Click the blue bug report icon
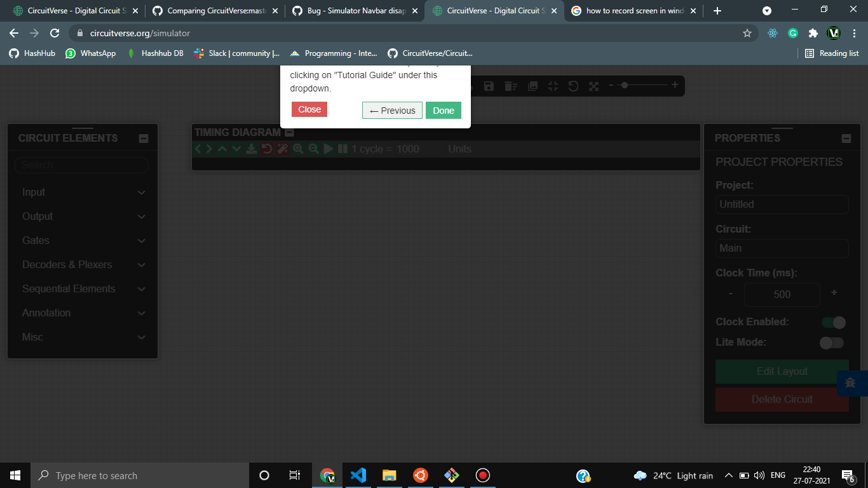The height and width of the screenshot is (488, 868). tap(851, 383)
